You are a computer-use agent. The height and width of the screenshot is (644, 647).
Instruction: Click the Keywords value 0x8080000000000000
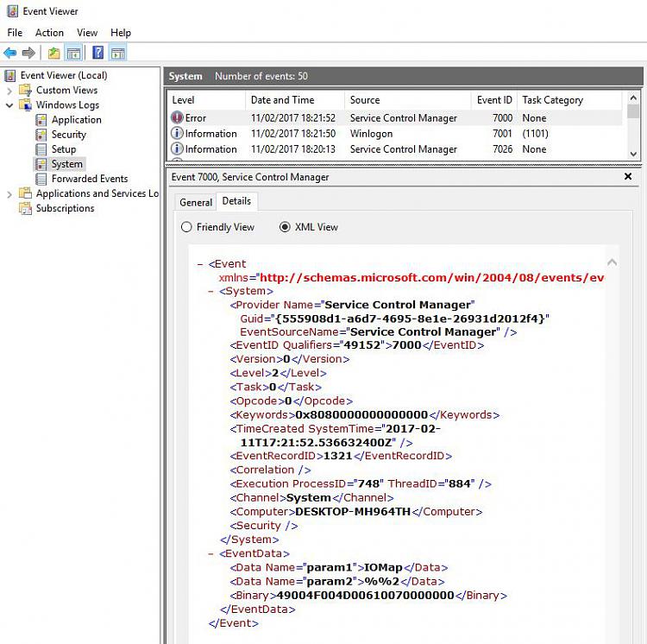tap(361, 415)
